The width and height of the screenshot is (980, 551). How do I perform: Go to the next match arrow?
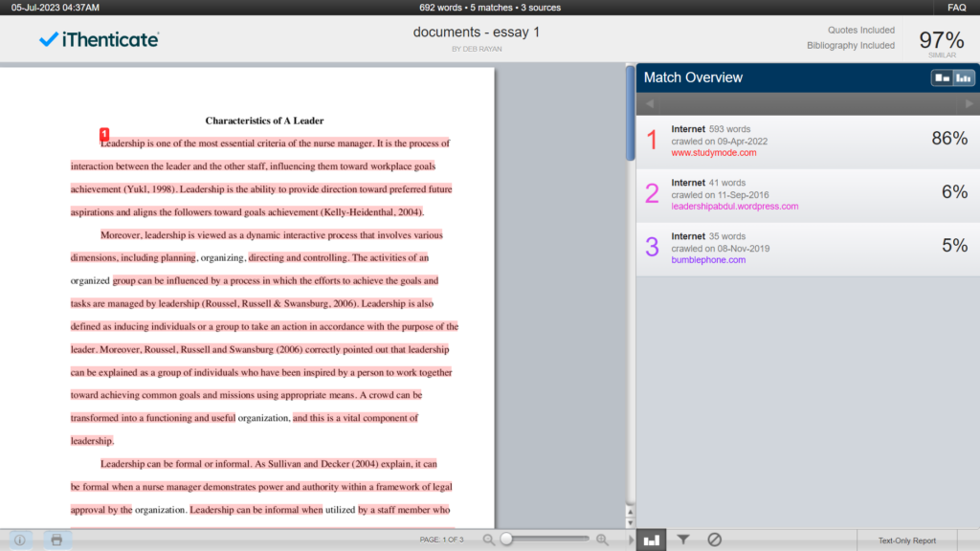point(969,103)
